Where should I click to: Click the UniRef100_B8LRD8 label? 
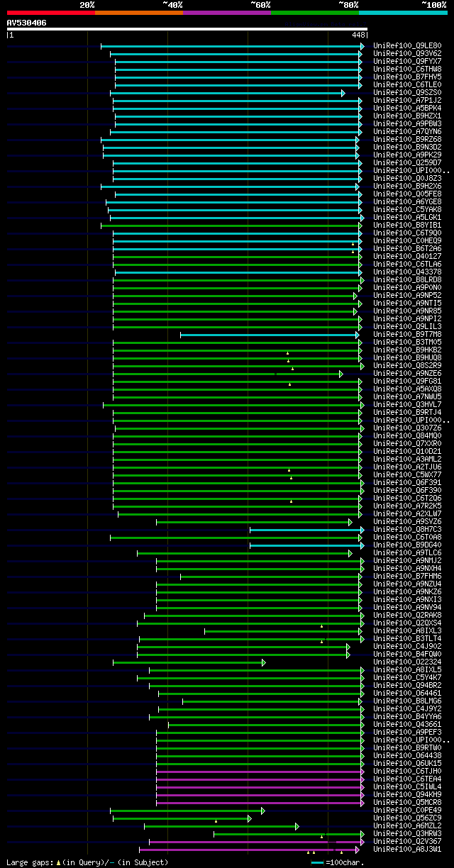(x=407, y=280)
